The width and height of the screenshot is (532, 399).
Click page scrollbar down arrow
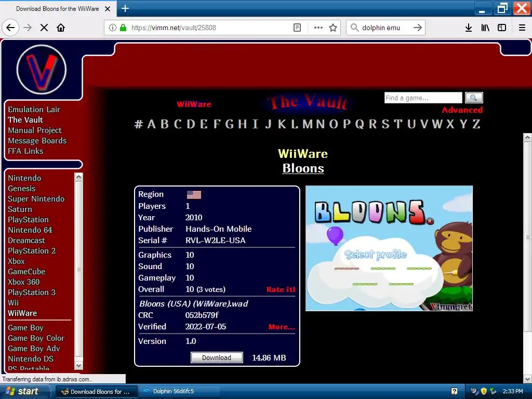528,379
